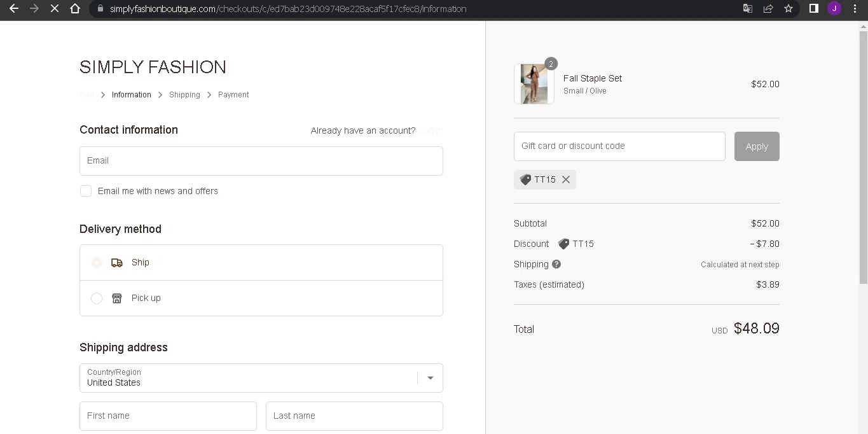This screenshot has height=434, width=868.
Task: Check Email me with news and offers
Action: pyautogui.click(x=86, y=191)
